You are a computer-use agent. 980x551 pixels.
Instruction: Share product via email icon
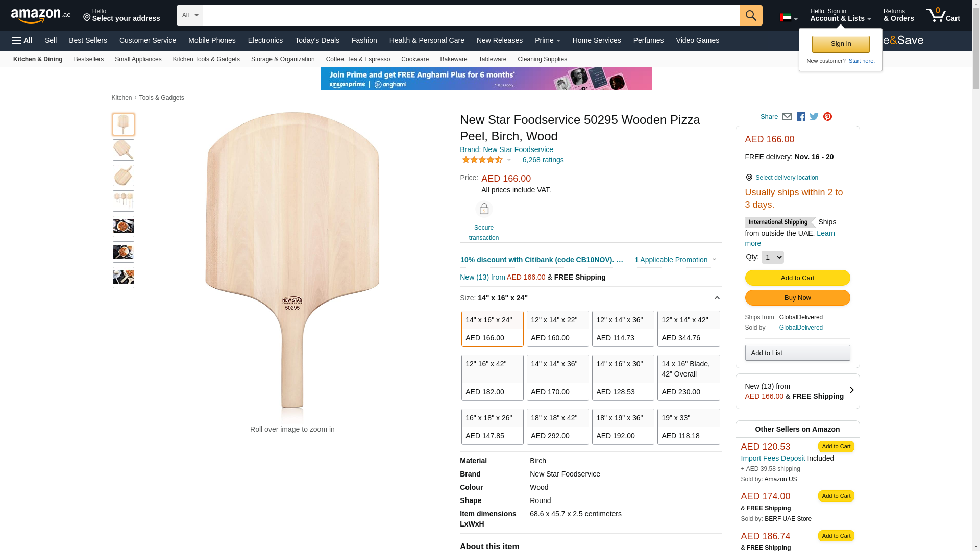coord(787,117)
